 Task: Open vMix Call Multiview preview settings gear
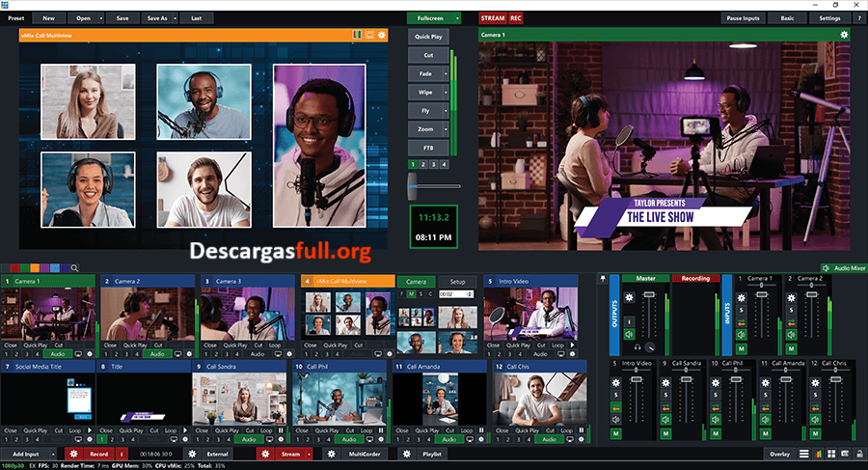(381, 35)
